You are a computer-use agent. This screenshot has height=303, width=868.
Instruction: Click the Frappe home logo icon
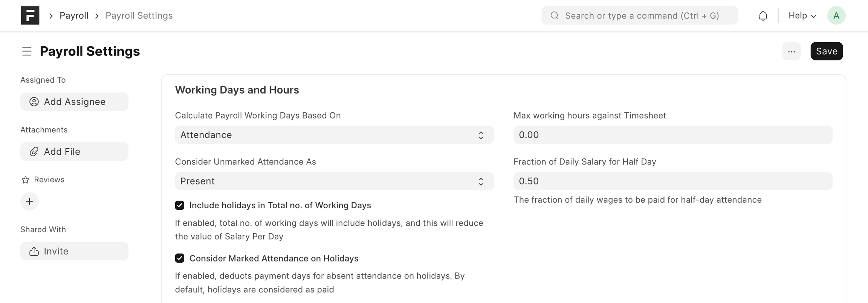click(30, 15)
